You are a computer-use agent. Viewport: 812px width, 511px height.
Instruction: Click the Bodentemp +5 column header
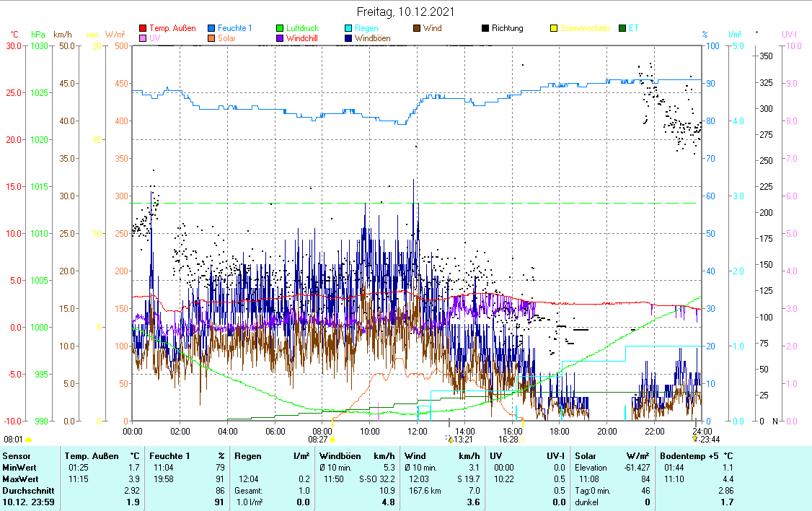click(690, 456)
